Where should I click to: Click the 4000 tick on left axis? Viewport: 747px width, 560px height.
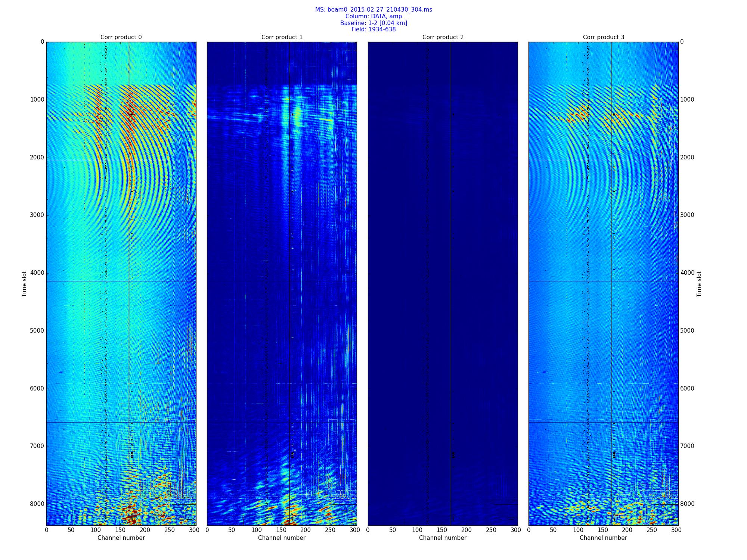37,273
